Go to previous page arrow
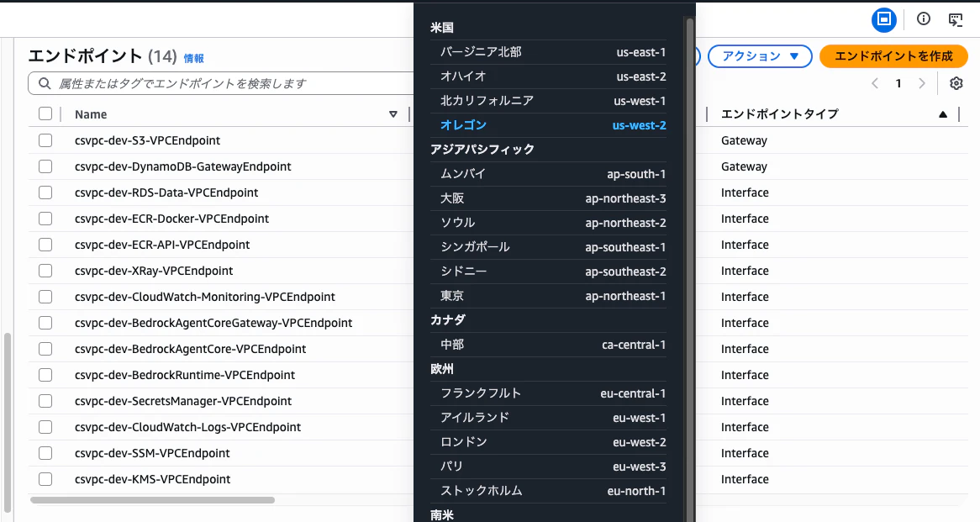 click(875, 83)
